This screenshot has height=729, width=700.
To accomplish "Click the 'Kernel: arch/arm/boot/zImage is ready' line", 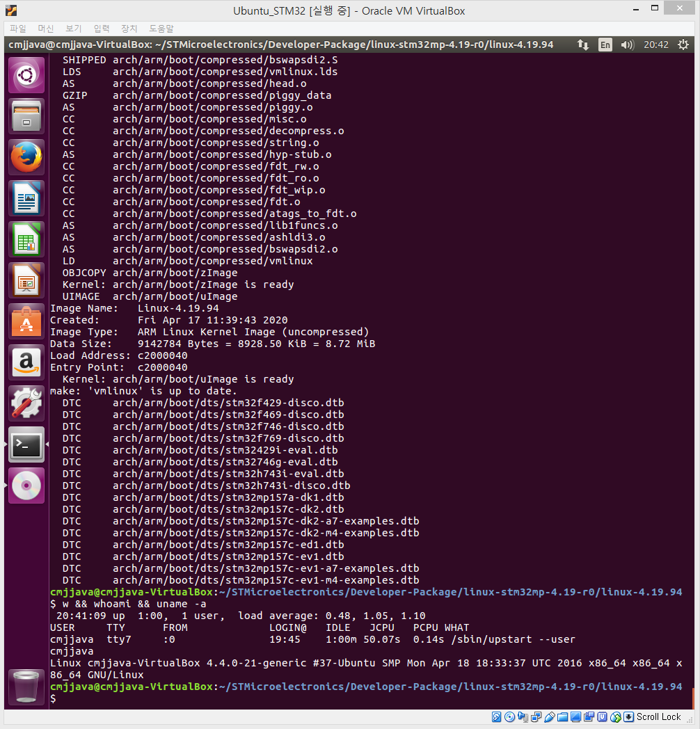I will (178, 285).
